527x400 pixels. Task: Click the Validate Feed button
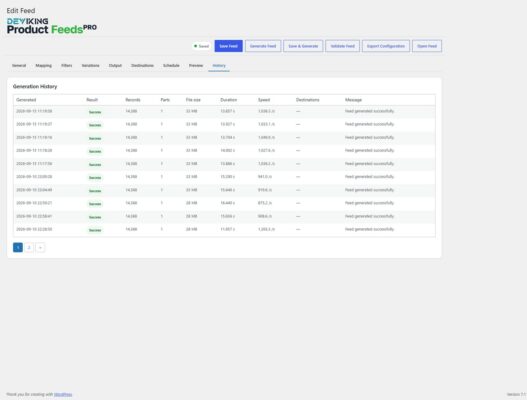point(342,46)
